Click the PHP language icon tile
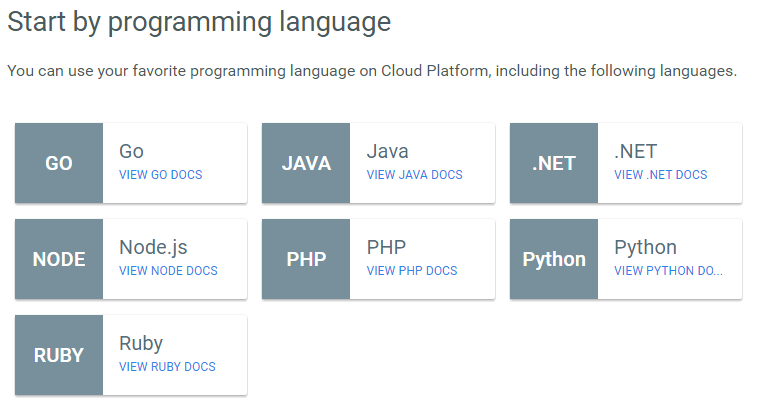758x404 pixels. (x=306, y=259)
